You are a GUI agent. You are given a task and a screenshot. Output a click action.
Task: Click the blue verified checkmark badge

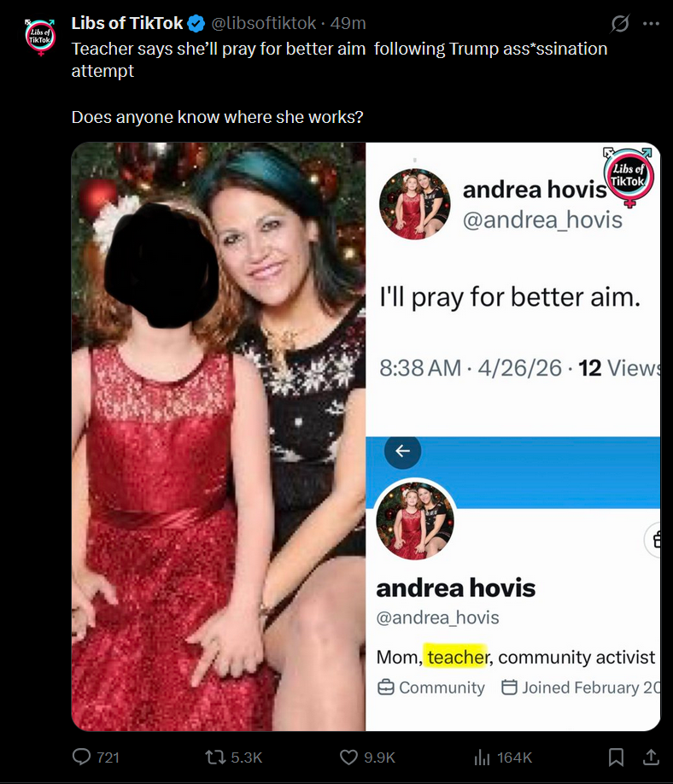(196, 24)
